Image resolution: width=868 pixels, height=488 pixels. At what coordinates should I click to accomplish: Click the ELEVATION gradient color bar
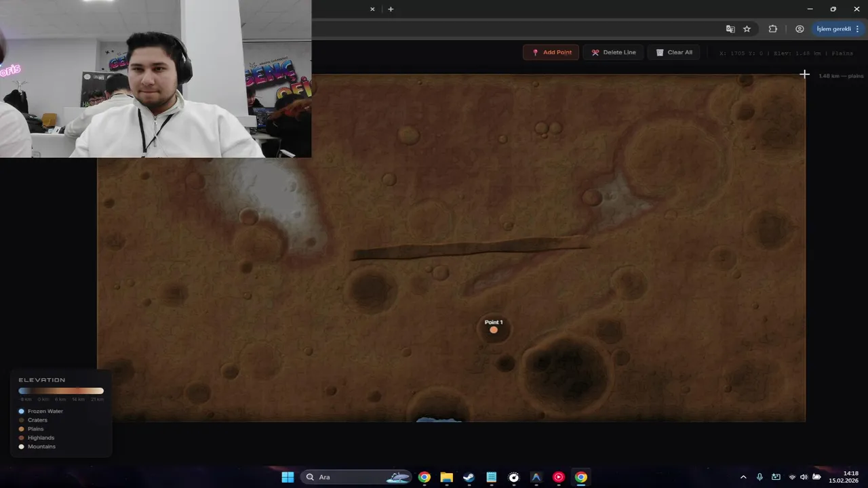61,391
